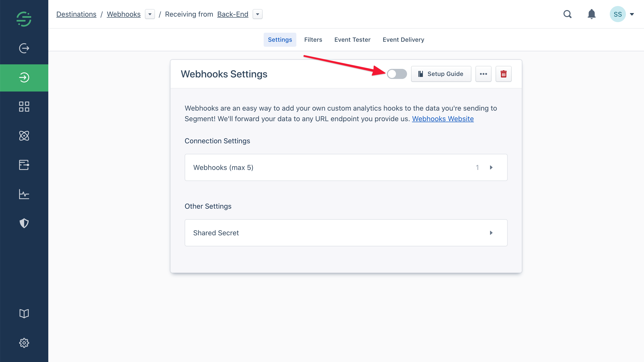Switch to the Settings tab

[280, 40]
